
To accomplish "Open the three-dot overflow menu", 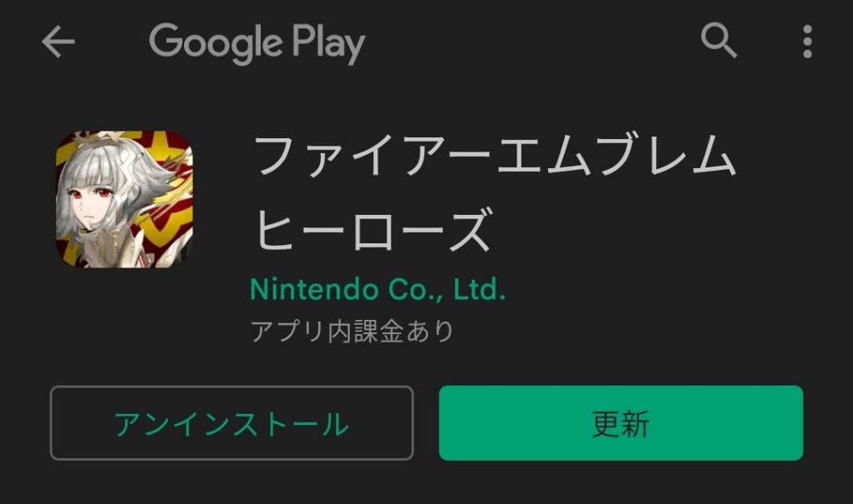I will pos(807,42).
